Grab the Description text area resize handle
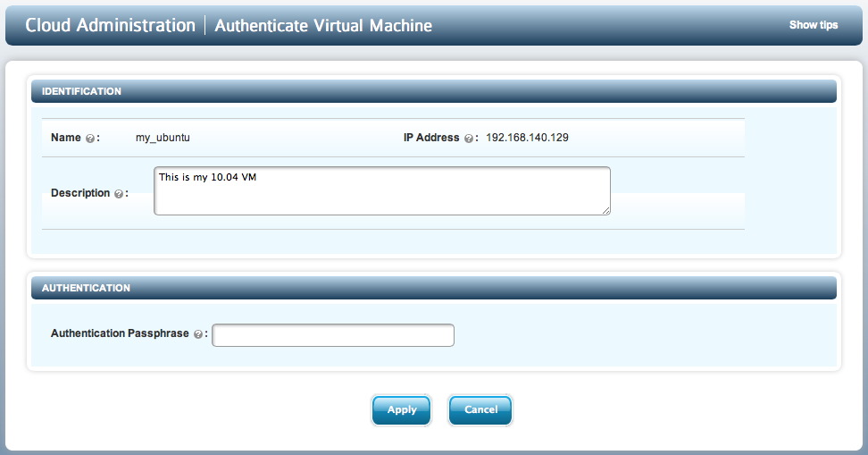The height and width of the screenshot is (455, 868). pos(606,211)
